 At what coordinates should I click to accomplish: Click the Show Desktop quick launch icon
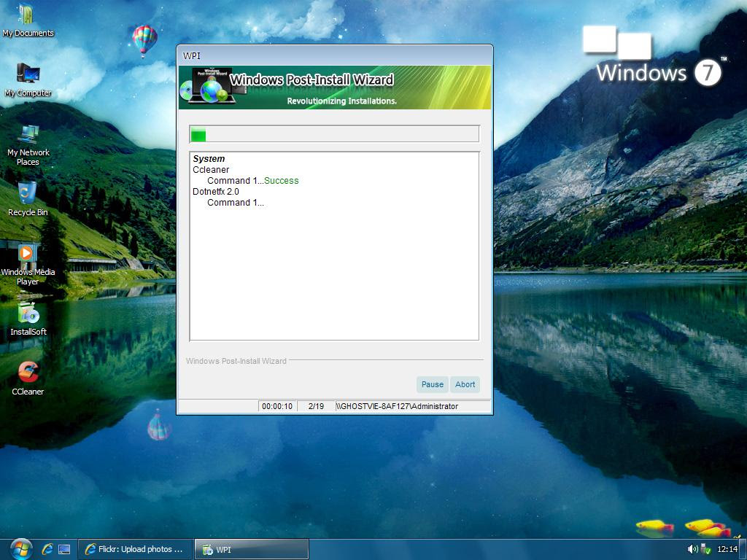pyautogui.click(x=64, y=550)
